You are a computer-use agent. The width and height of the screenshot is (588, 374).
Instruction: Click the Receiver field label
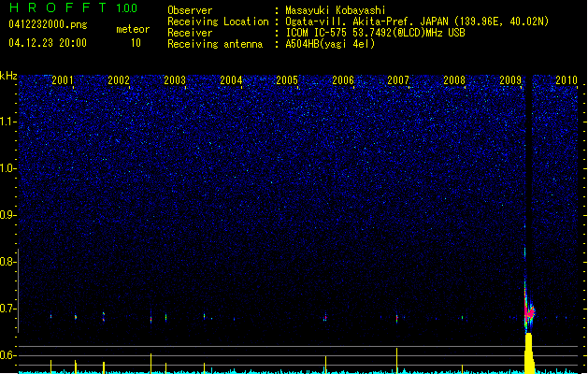point(190,33)
